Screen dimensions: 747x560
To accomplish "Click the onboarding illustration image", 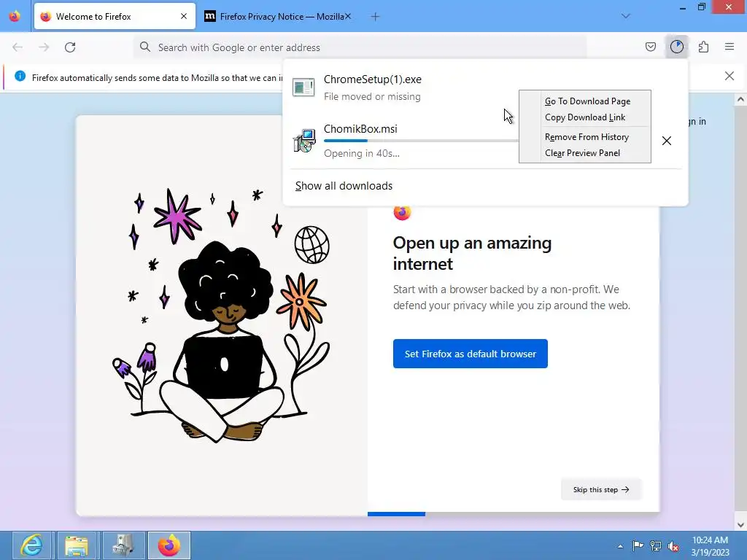I will [x=222, y=315].
